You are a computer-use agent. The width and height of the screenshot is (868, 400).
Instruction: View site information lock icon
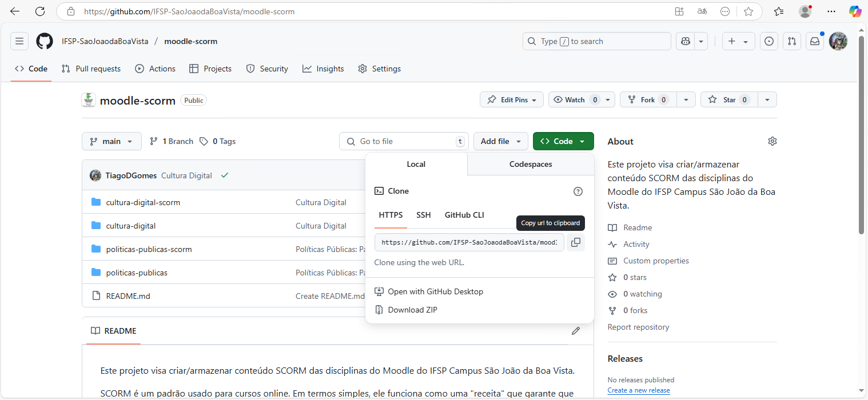pos(71,11)
